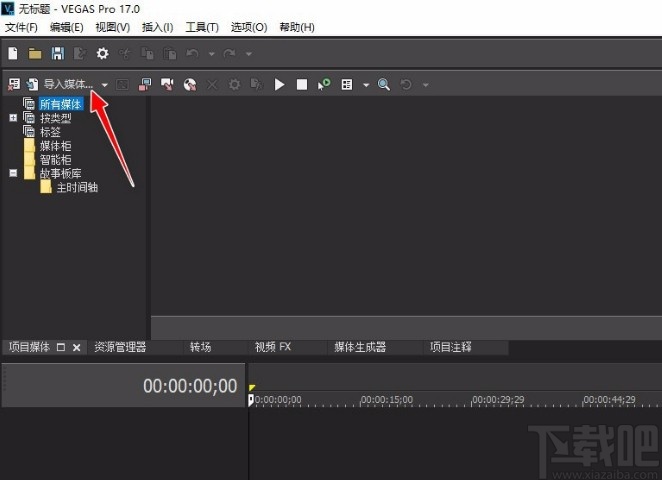Open the Undo history dropdown arrow

point(212,54)
